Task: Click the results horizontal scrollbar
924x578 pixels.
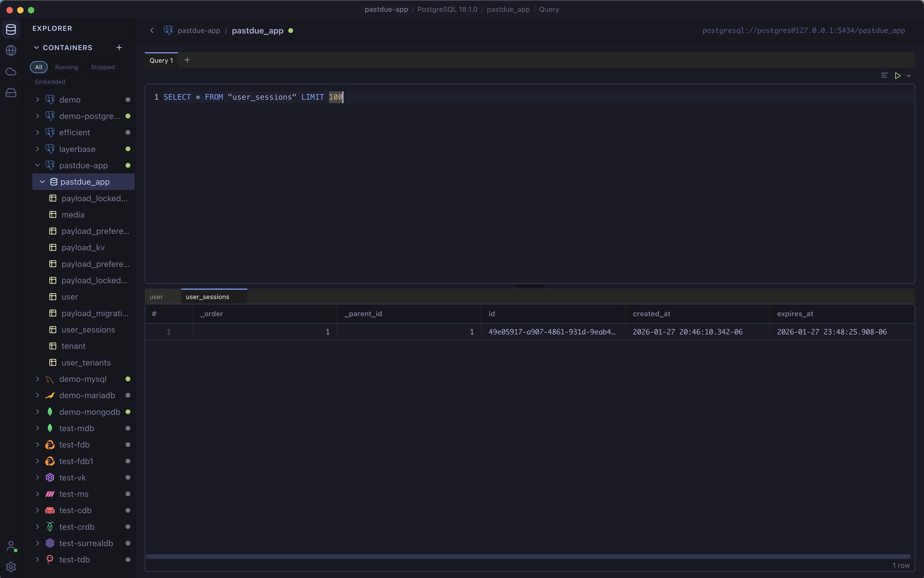Action: (x=528, y=556)
